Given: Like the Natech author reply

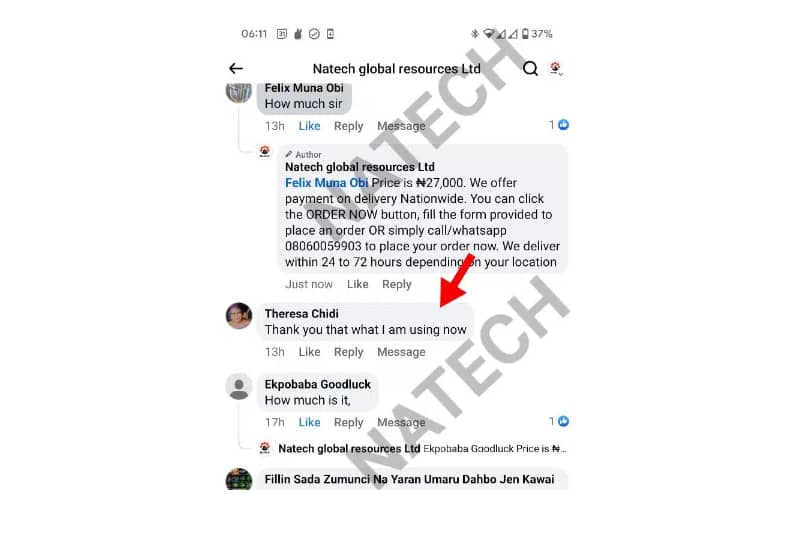Looking at the screenshot, I should [x=357, y=284].
